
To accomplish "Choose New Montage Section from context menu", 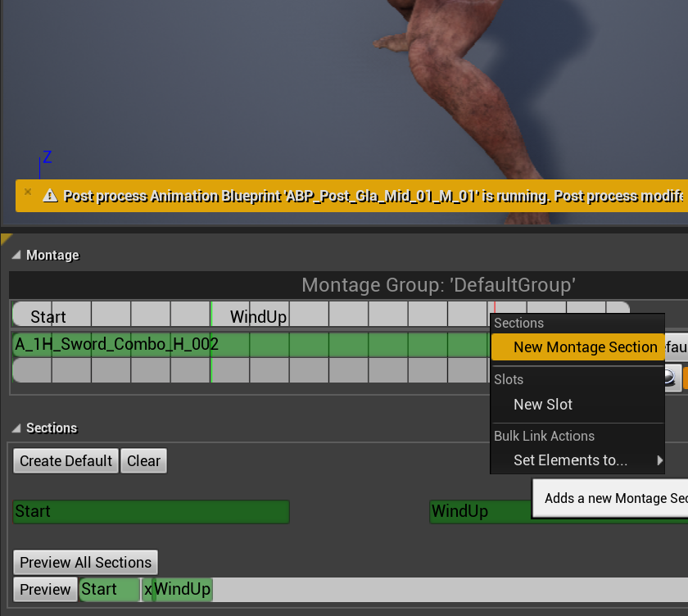I will [584, 347].
